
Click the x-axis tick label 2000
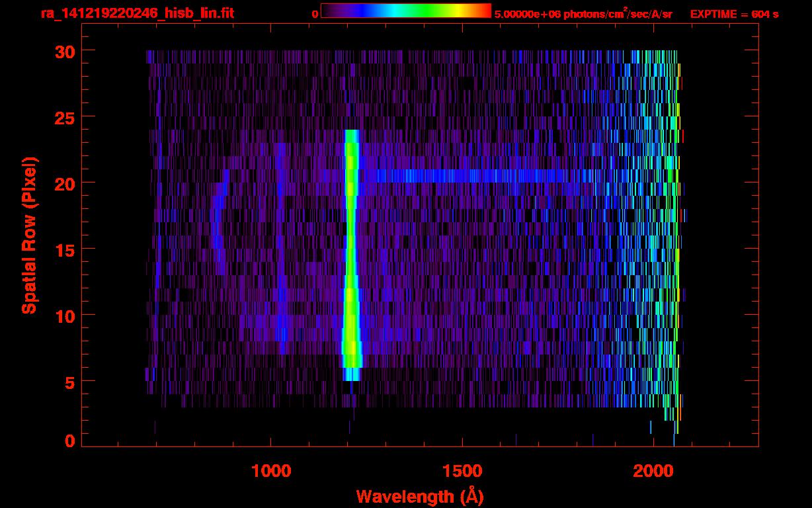pos(653,471)
